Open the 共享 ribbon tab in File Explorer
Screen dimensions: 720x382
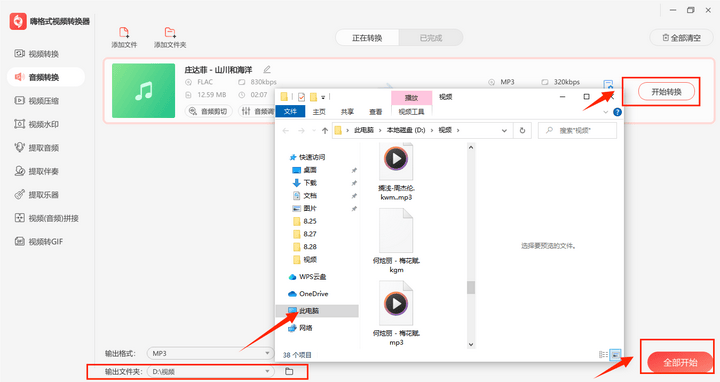[x=347, y=112]
